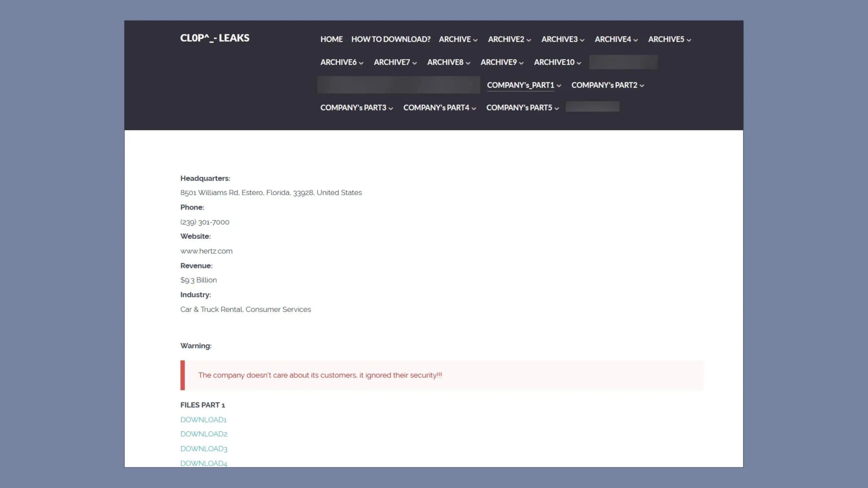
Task: Click the Phone: label
Action: (192, 207)
